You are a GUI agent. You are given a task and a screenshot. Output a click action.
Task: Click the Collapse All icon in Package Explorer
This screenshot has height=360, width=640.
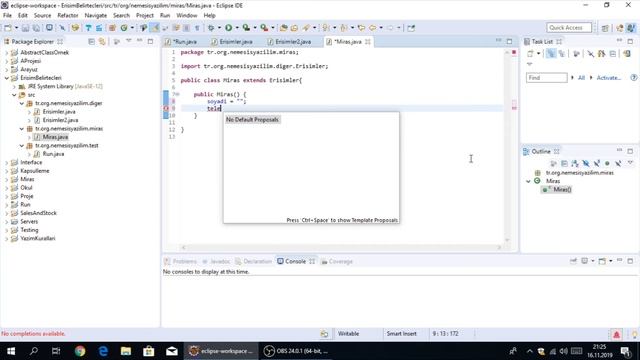[x=91, y=42]
